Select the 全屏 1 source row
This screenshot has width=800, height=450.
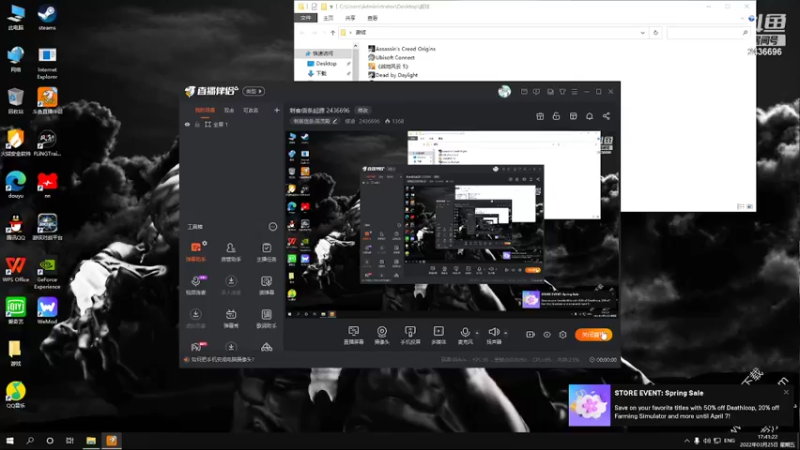tap(232, 124)
